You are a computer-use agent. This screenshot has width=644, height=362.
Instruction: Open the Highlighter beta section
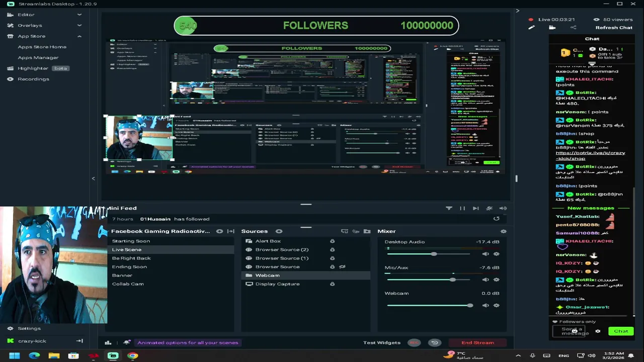click(x=38, y=68)
